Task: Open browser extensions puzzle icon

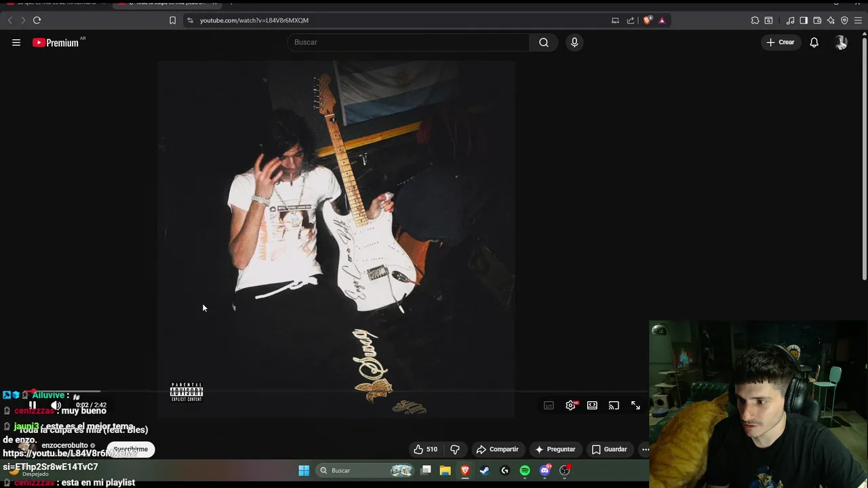Action: [755, 20]
